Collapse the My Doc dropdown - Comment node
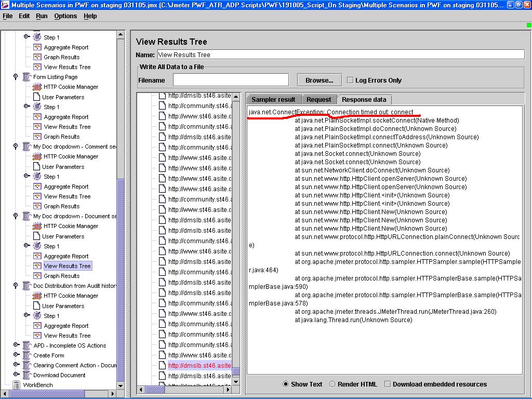Image resolution: width=532 pixels, height=399 pixels. pos(16,146)
